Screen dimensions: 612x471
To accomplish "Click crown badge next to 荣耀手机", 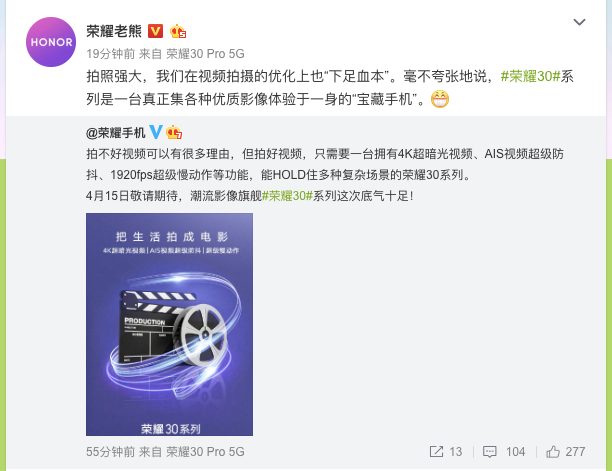I will [x=174, y=132].
